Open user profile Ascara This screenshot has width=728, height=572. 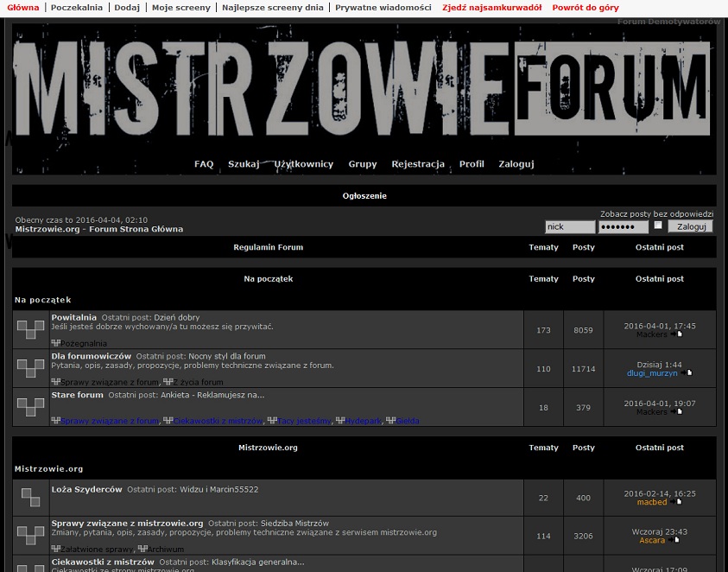(652, 540)
